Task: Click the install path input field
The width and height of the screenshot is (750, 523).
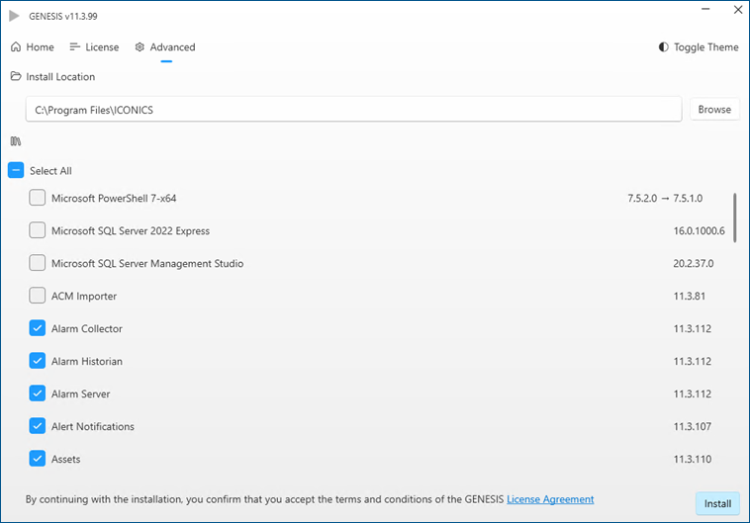Action: click(353, 110)
